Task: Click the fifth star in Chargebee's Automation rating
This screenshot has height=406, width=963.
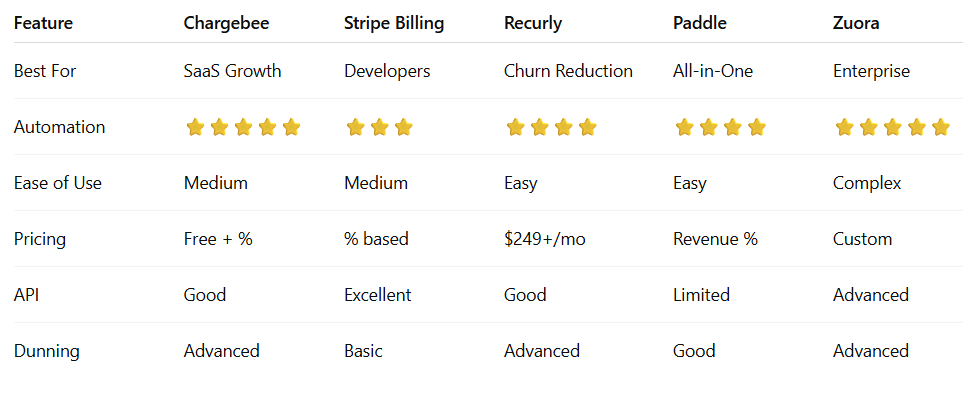Action: pyautogui.click(x=291, y=127)
